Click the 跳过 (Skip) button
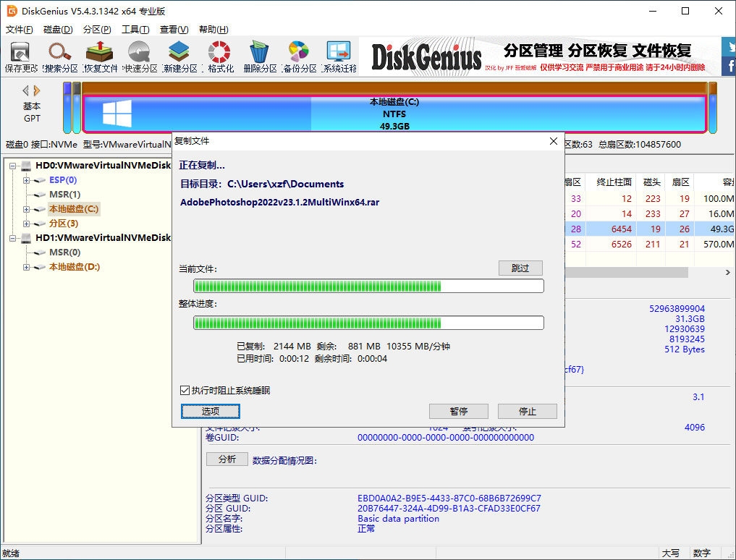 pos(520,268)
